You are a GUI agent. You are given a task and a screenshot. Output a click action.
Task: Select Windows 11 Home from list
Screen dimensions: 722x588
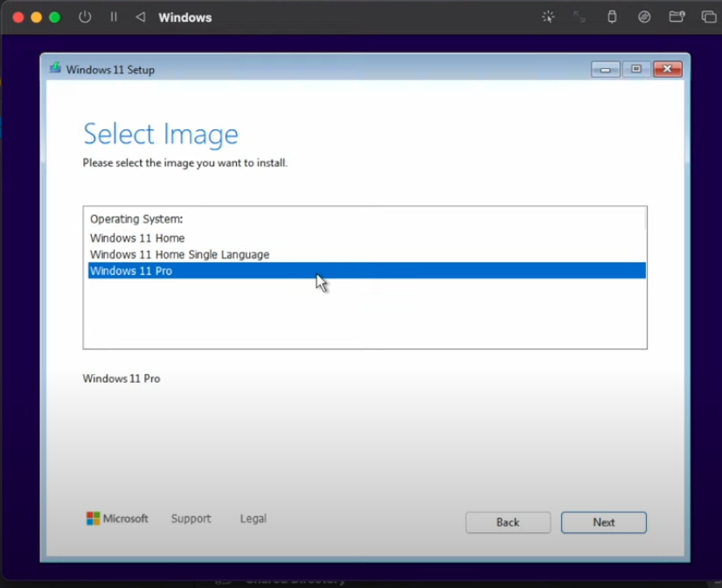[366, 239]
